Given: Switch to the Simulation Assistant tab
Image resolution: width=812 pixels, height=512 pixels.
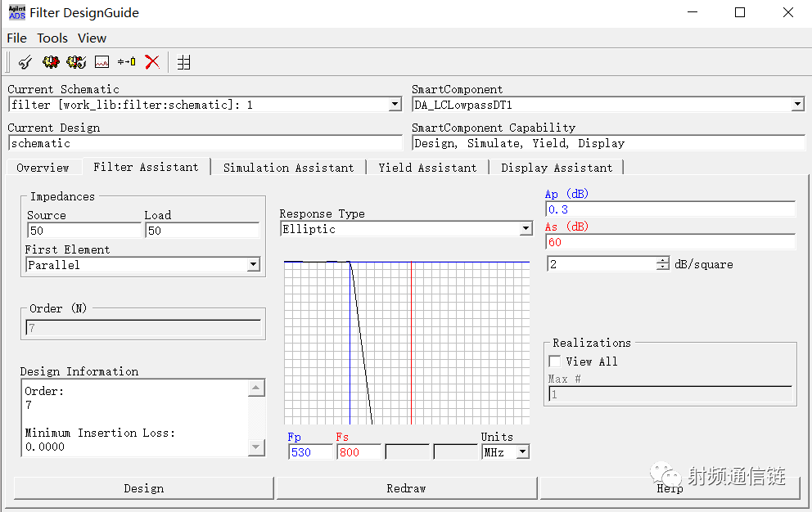Looking at the screenshot, I should click(288, 168).
